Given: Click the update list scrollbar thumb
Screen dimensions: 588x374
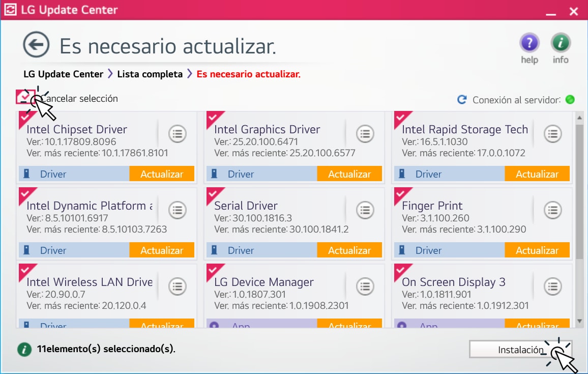Looking at the screenshot, I should point(579,191).
